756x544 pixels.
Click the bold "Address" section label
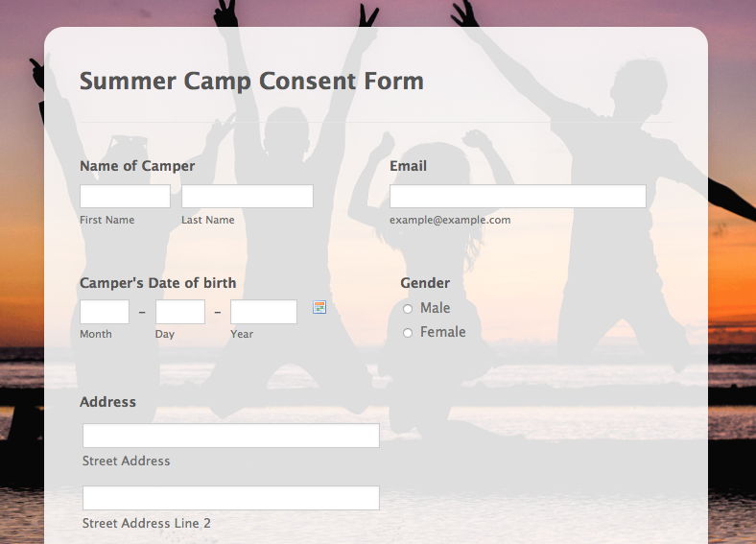point(107,402)
